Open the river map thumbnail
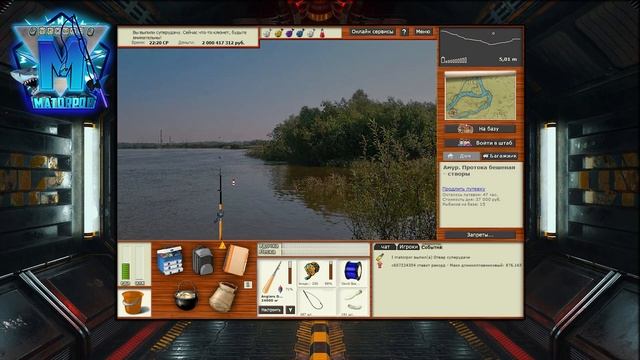The height and width of the screenshot is (360, 640). [480, 96]
